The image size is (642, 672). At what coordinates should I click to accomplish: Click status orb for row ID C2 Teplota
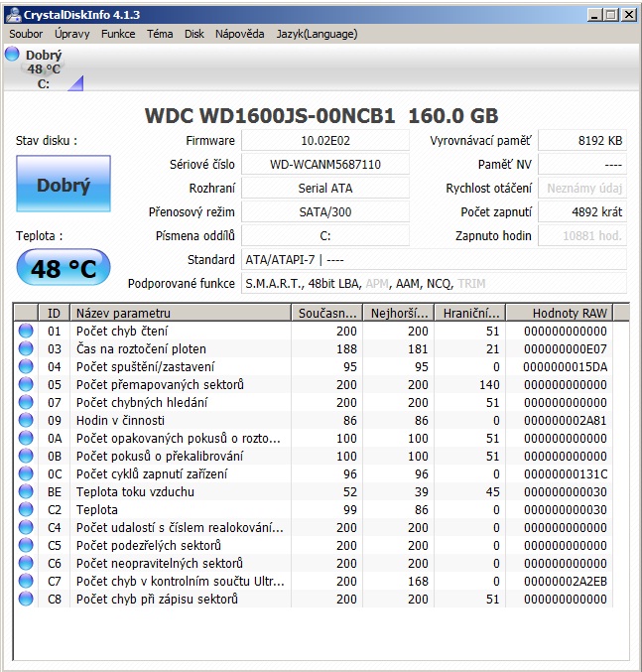26,509
